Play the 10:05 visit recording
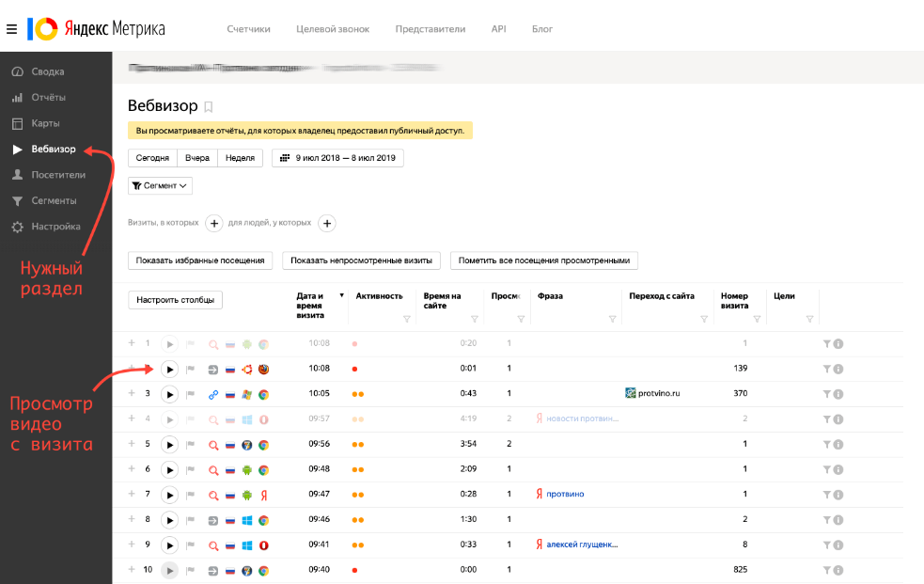Image resolution: width=924 pixels, height=584 pixels. click(x=170, y=394)
